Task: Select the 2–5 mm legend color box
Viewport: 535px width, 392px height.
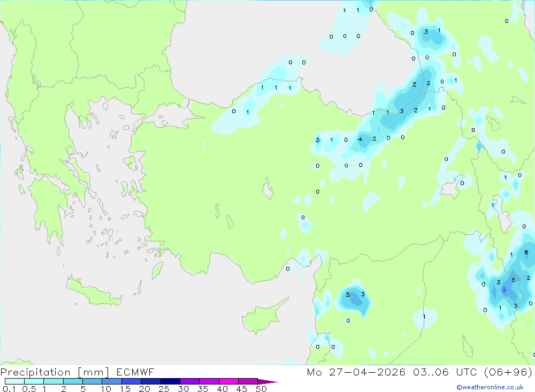Action: 73,381
